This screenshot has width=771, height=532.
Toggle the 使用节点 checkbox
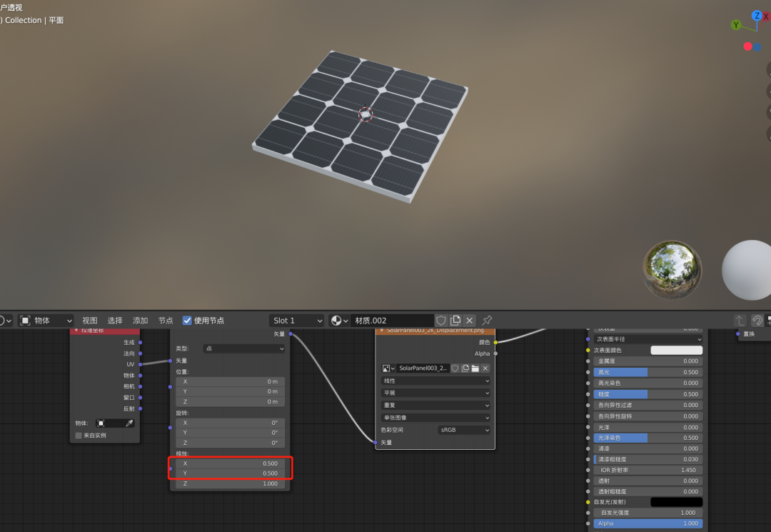pos(187,321)
